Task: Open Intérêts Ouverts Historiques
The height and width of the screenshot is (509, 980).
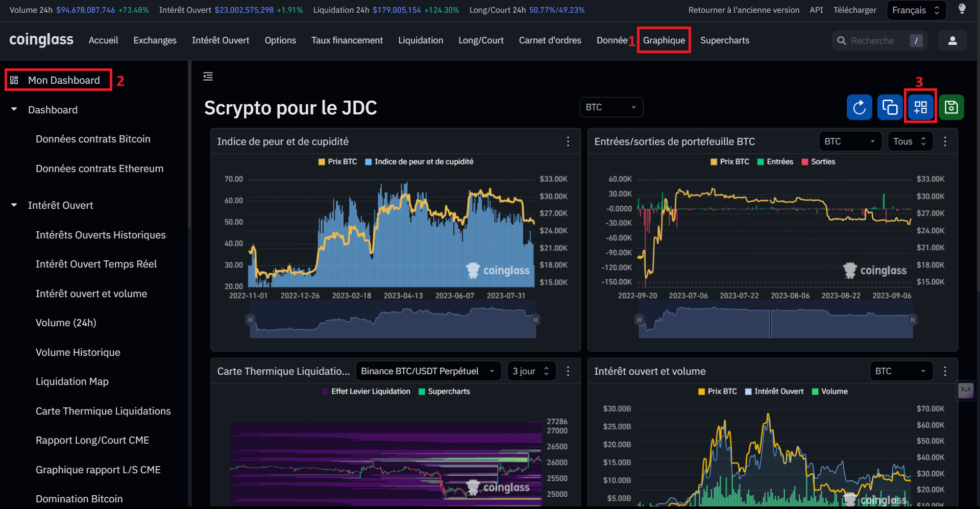Action: (x=101, y=235)
